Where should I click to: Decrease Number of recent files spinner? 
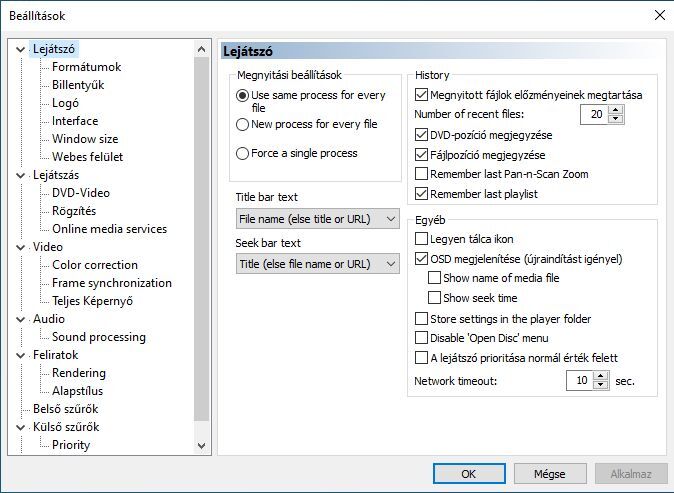click(616, 119)
